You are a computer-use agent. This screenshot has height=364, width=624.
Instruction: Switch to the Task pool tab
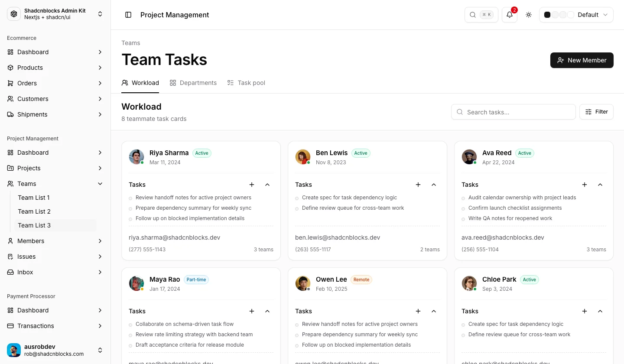point(246,83)
